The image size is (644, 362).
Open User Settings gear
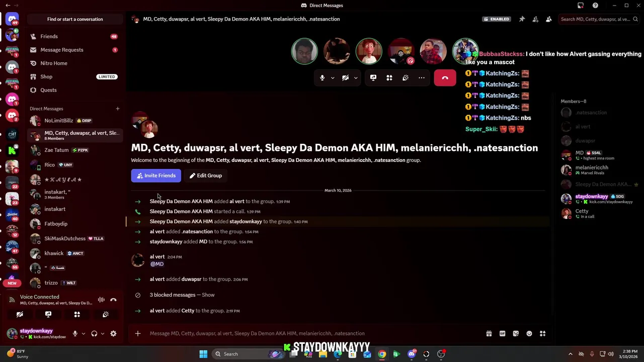pos(113,333)
